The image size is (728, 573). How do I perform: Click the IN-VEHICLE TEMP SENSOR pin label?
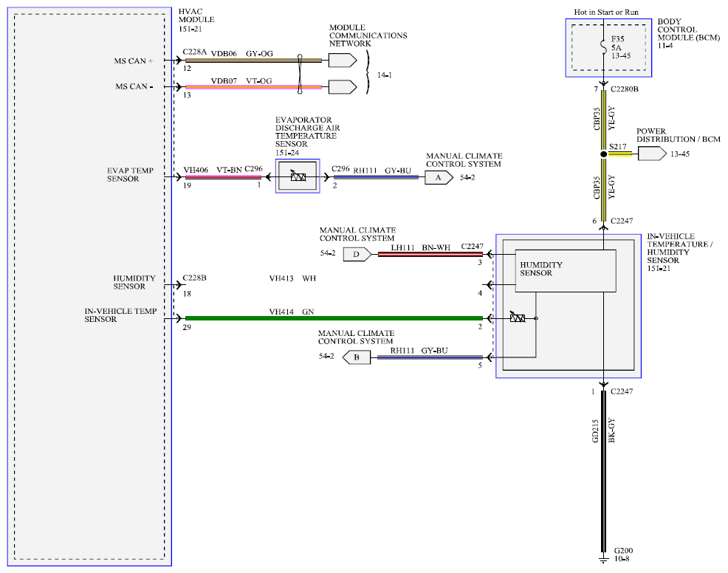120,315
